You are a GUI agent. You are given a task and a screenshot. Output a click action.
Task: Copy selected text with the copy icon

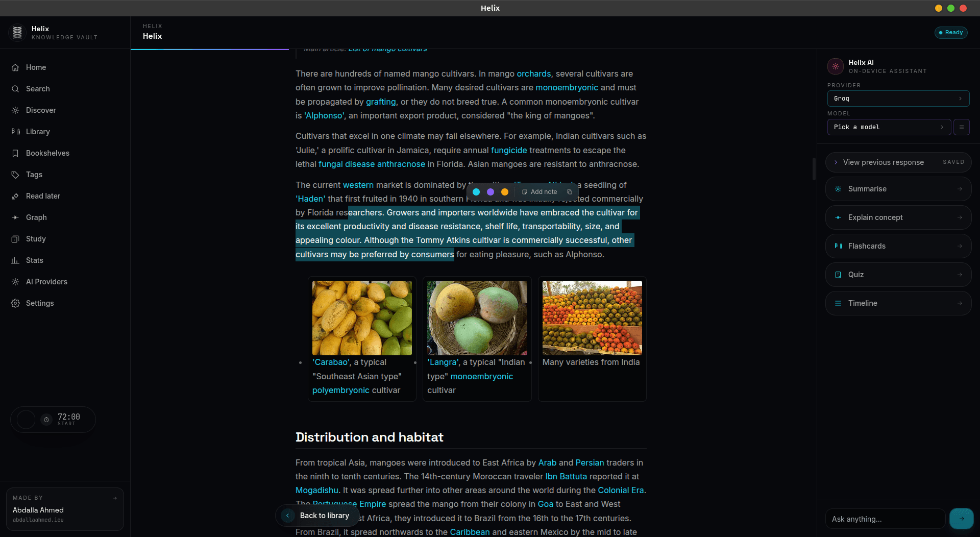point(570,192)
